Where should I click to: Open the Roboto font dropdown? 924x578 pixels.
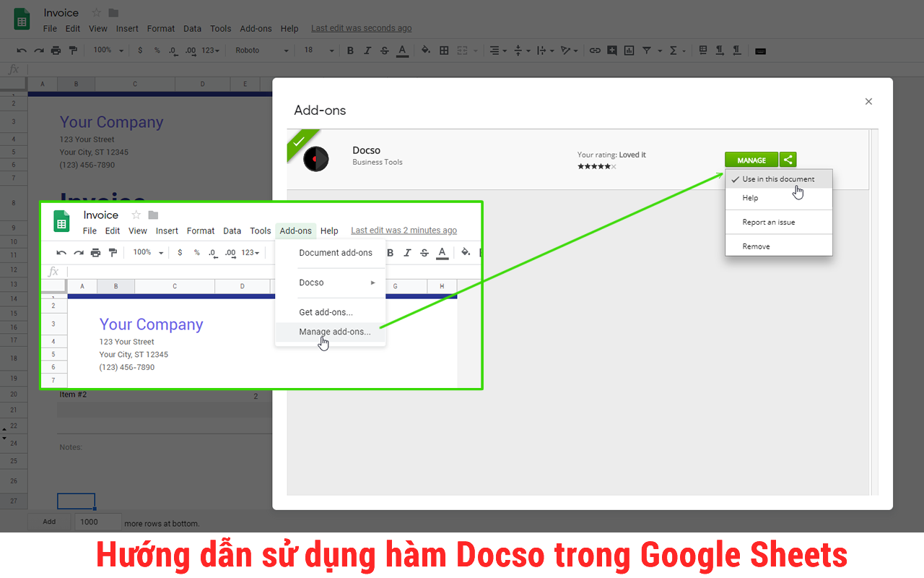(x=261, y=51)
